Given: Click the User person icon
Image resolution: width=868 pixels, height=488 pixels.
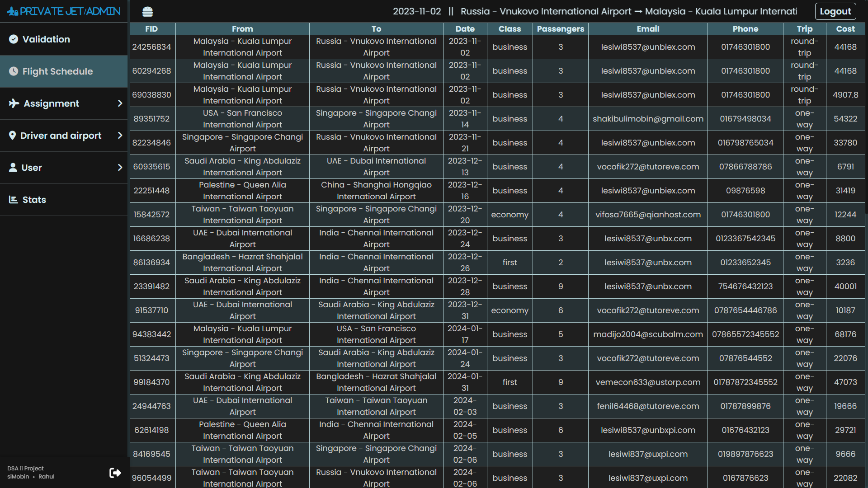Looking at the screenshot, I should pyautogui.click(x=13, y=168).
